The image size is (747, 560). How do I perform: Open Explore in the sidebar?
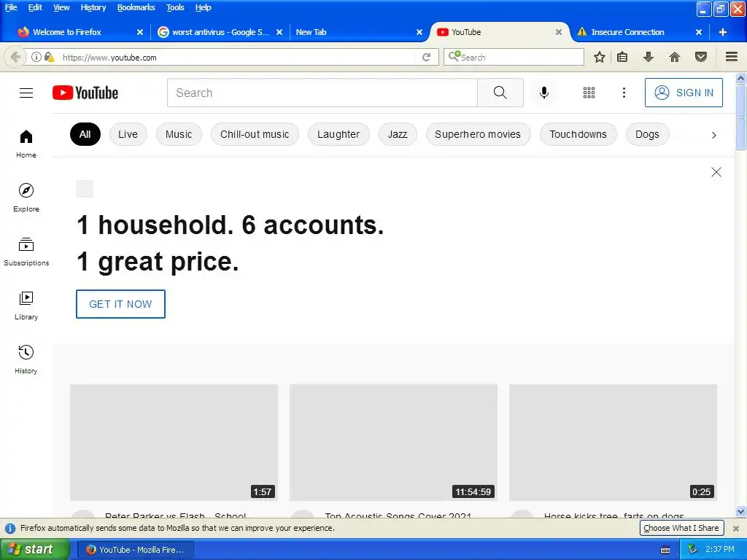(26, 198)
